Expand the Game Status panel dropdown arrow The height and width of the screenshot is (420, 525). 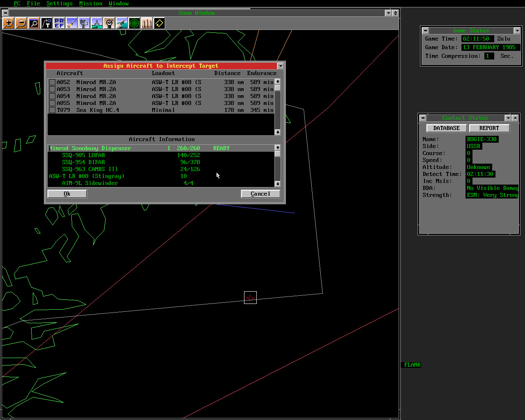[517, 31]
